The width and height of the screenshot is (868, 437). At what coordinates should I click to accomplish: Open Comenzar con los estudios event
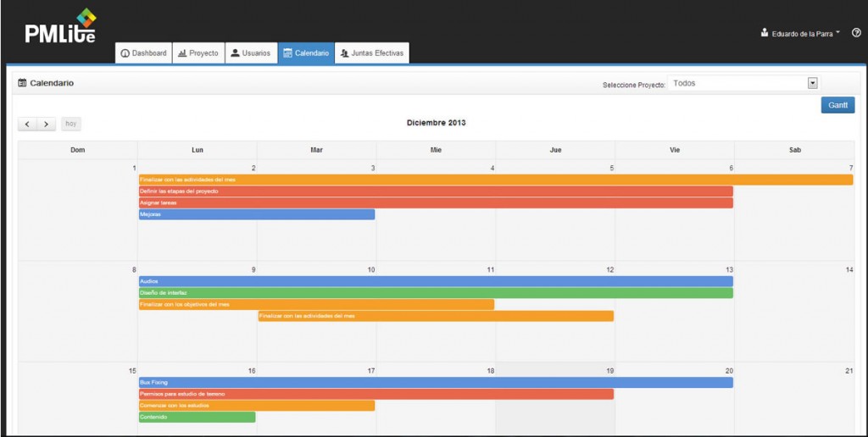pyautogui.click(x=256, y=406)
